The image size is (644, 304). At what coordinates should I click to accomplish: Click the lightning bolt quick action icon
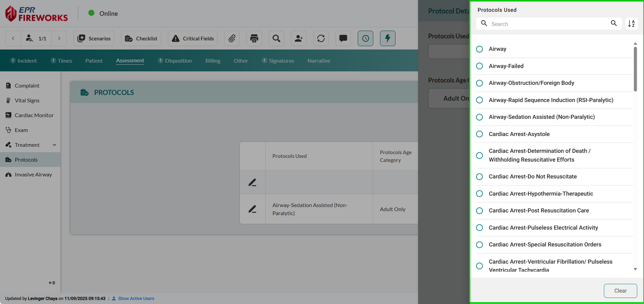coord(388,38)
